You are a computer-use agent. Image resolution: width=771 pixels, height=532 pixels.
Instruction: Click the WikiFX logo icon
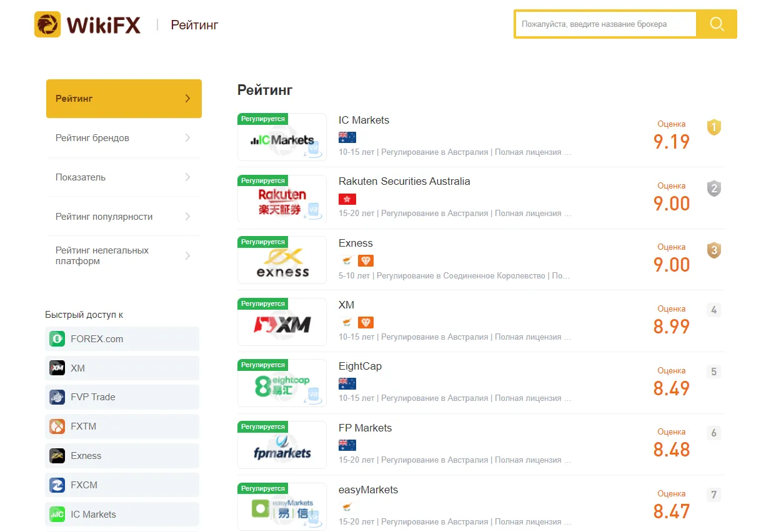(47, 24)
